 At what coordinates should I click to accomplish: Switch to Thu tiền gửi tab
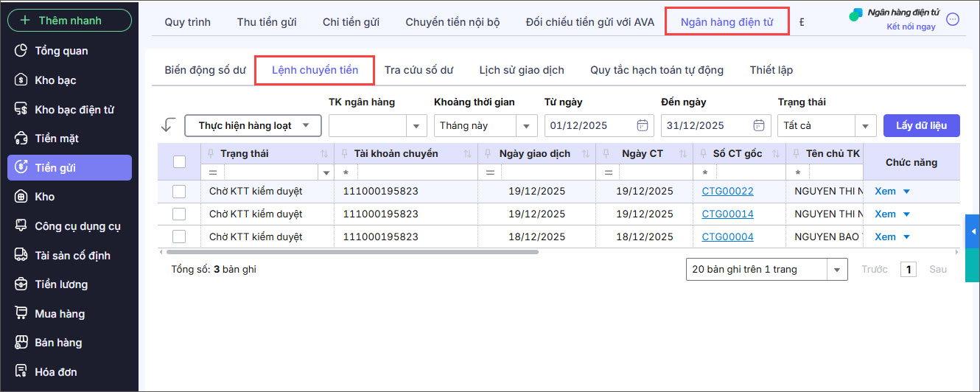tap(267, 22)
